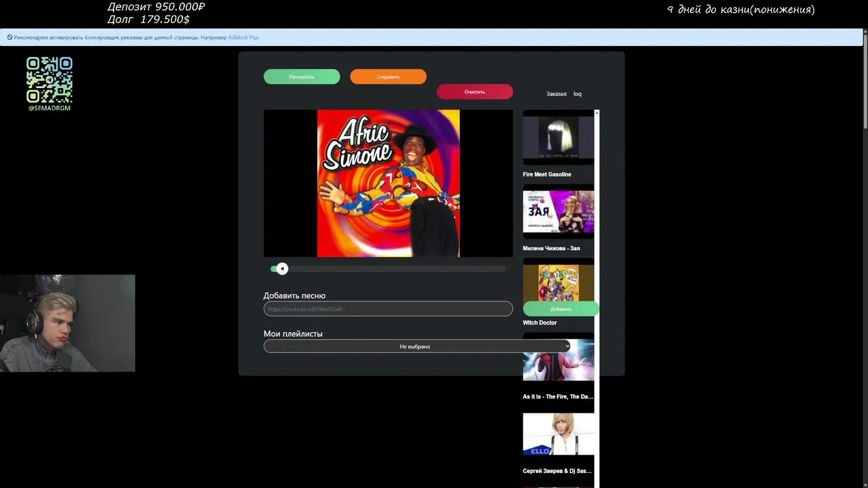Click the song progress bar track

pos(388,269)
